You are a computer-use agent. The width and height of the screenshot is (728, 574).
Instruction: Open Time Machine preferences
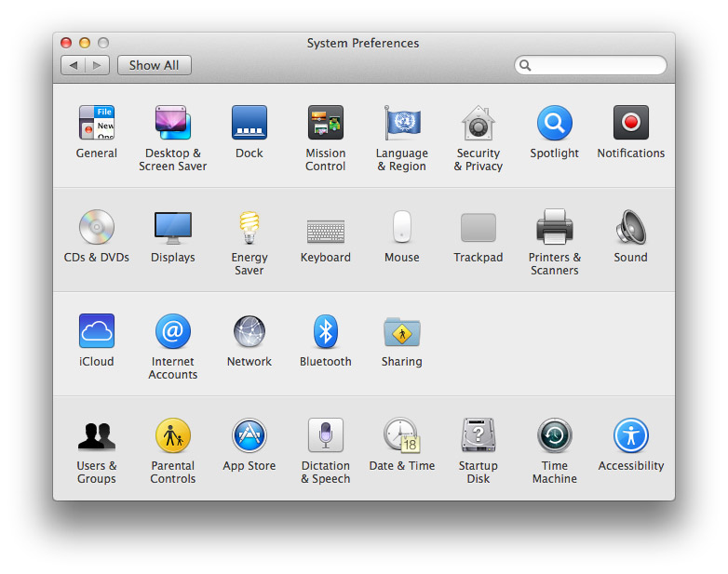coord(555,435)
